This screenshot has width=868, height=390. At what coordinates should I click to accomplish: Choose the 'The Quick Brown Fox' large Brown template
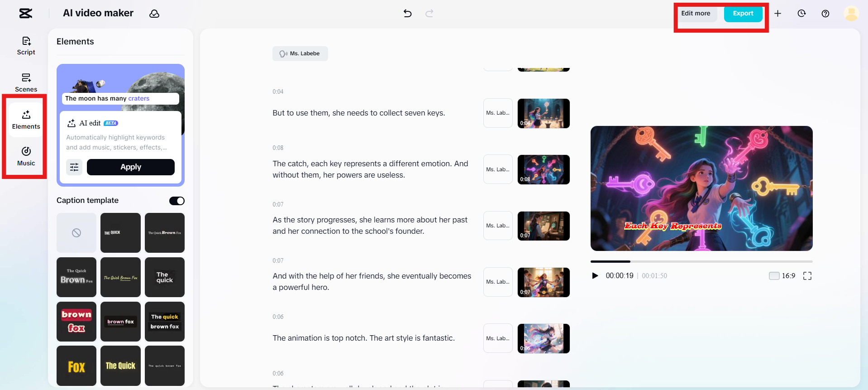tap(76, 277)
